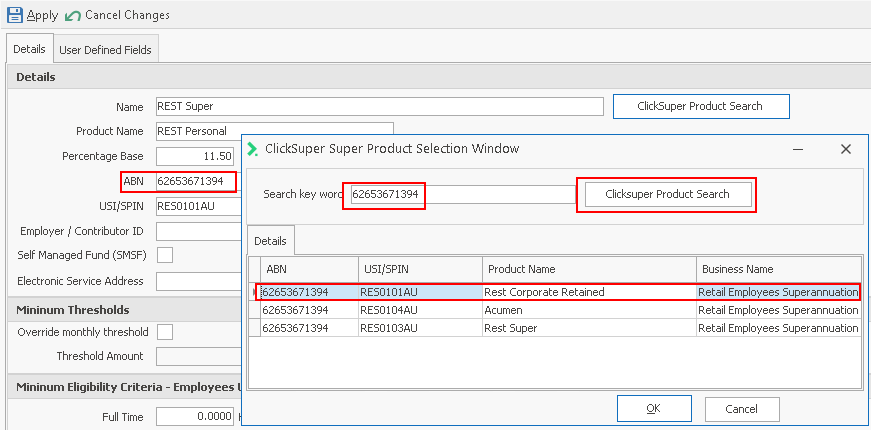Close the Super Product Selection window
This screenshot has width=871, height=430.
click(845, 149)
